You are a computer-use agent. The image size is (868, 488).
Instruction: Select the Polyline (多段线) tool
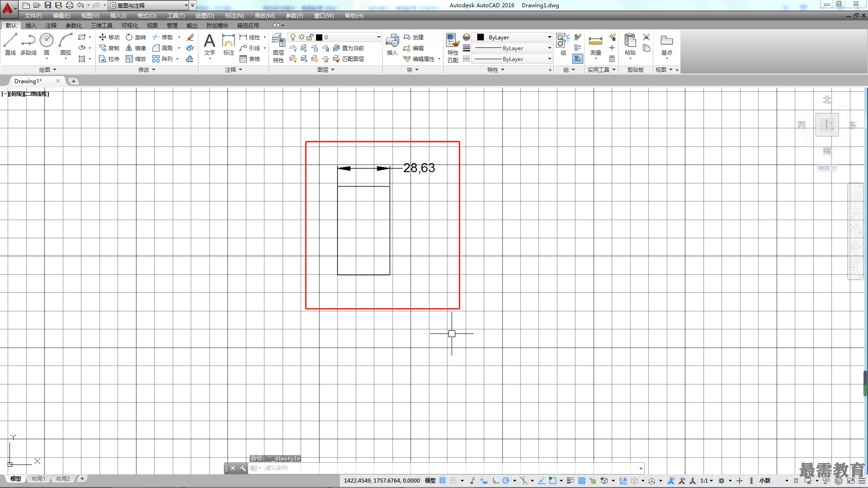pyautogui.click(x=28, y=44)
